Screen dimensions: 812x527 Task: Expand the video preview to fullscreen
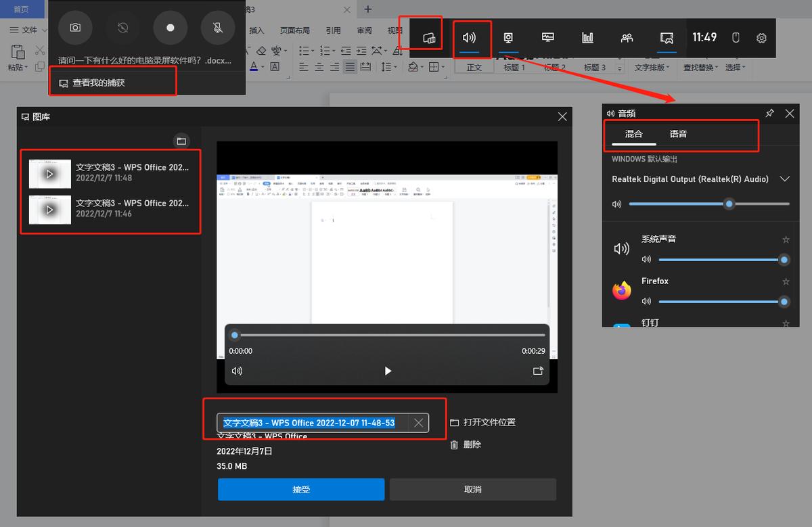538,371
